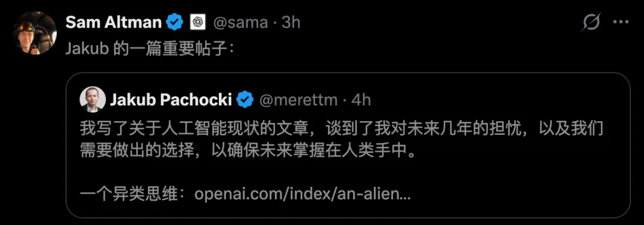Click the 3h timestamp on Sam's post
This screenshot has width=644, height=225.
(x=291, y=22)
